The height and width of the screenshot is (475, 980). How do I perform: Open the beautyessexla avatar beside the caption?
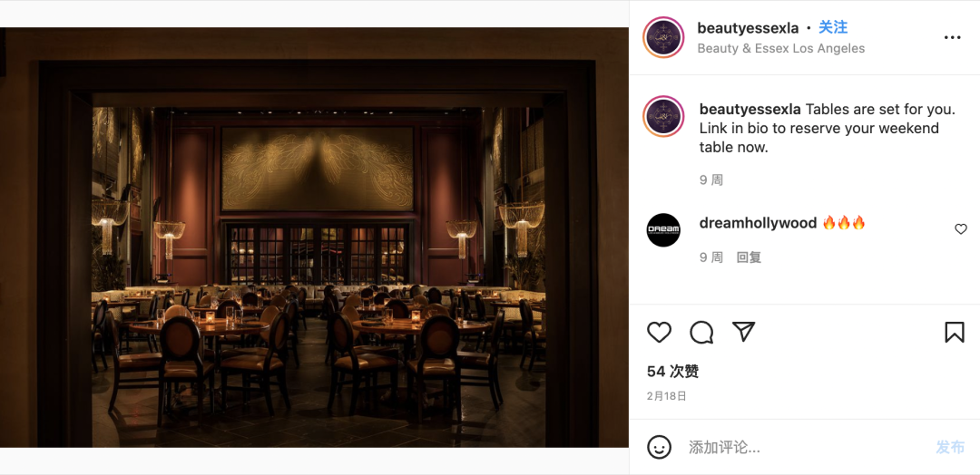pyautogui.click(x=663, y=117)
